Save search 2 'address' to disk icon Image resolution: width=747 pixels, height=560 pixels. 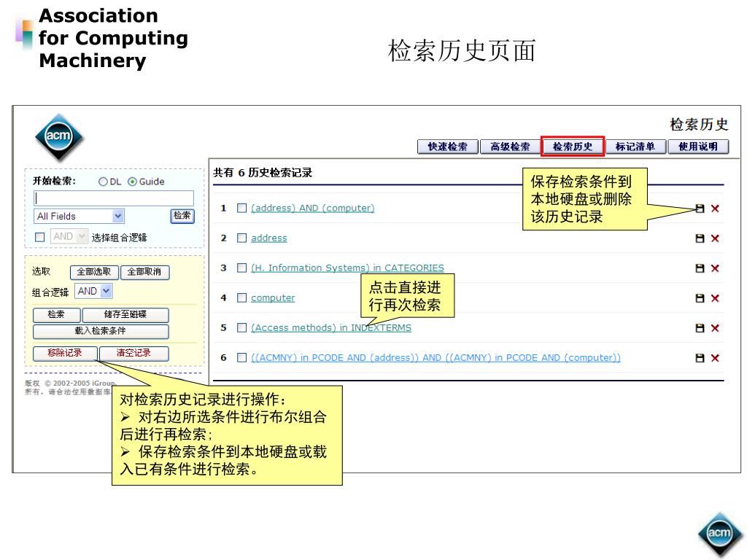coord(700,238)
